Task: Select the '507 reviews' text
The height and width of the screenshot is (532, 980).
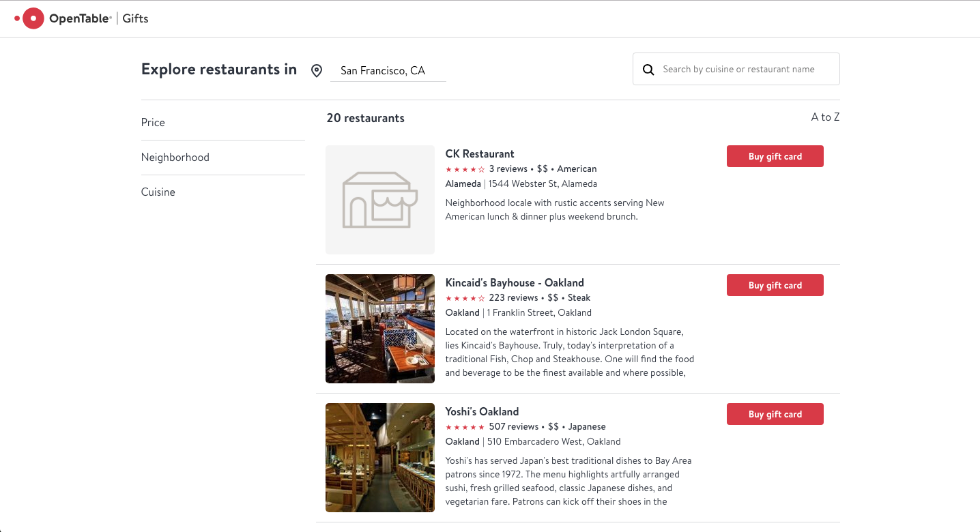Action: 514,427
